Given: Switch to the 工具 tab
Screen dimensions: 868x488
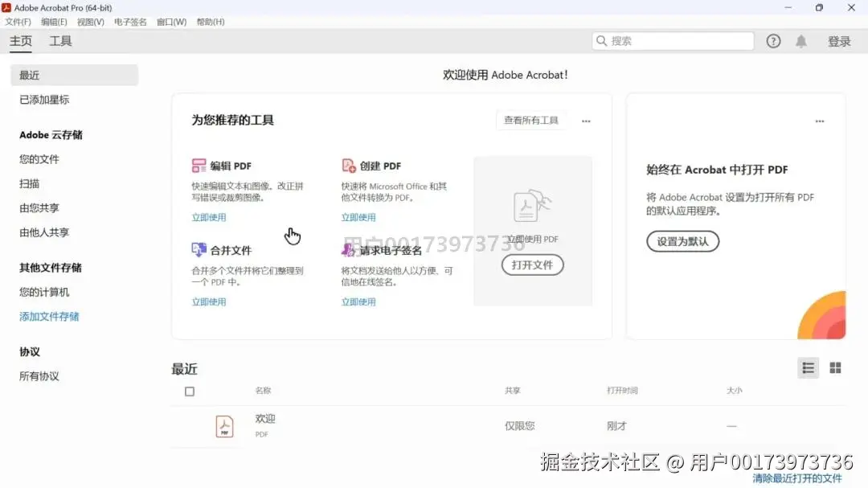Looking at the screenshot, I should pyautogui.click(x=60, y=40).
